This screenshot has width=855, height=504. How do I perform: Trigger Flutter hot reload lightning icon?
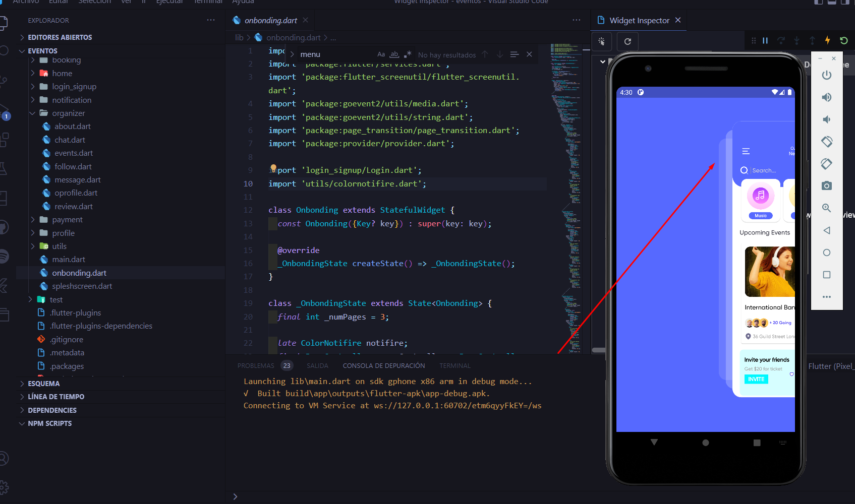tap(827, 40)
